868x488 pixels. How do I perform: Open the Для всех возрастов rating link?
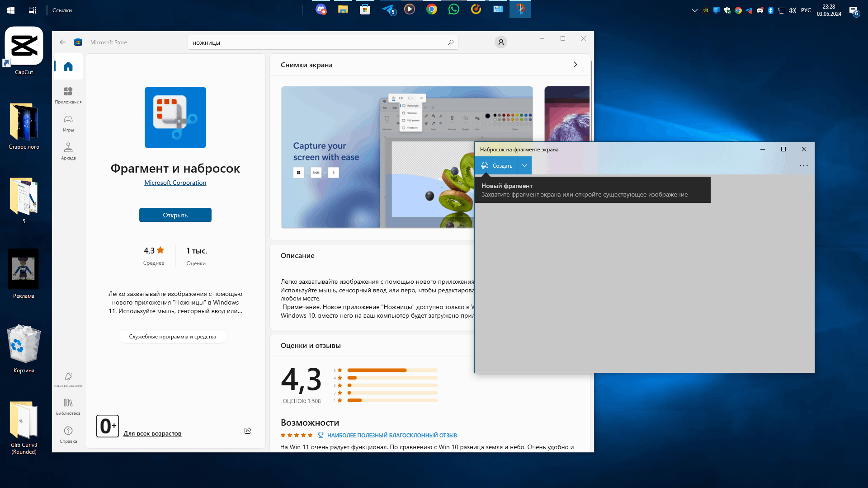pos(152,433)
